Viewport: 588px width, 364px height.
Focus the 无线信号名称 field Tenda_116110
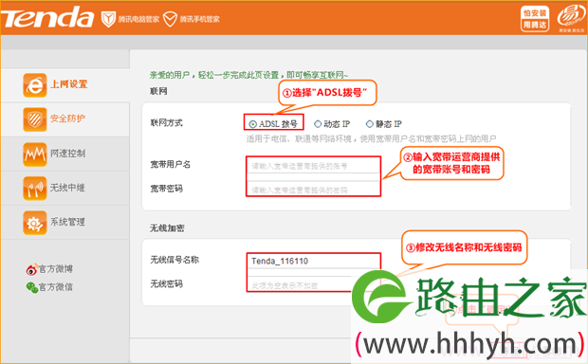[x=313, y=261]
